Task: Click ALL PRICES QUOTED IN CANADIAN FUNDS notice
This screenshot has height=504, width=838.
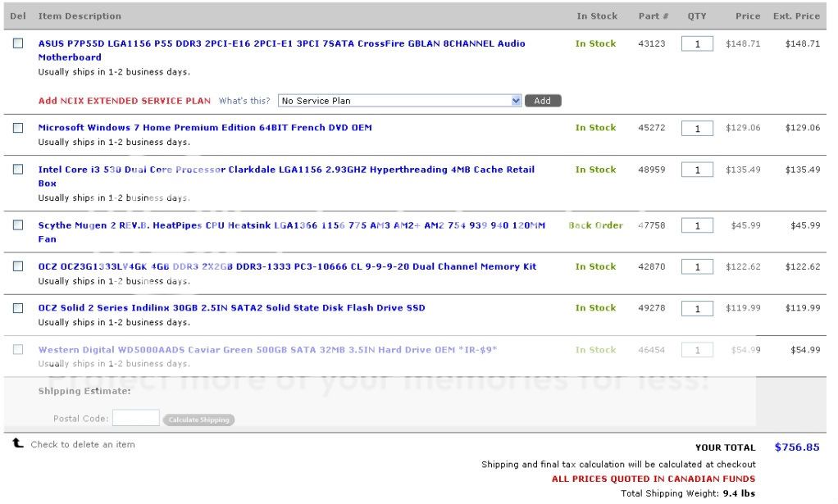Action: (654, 479)
